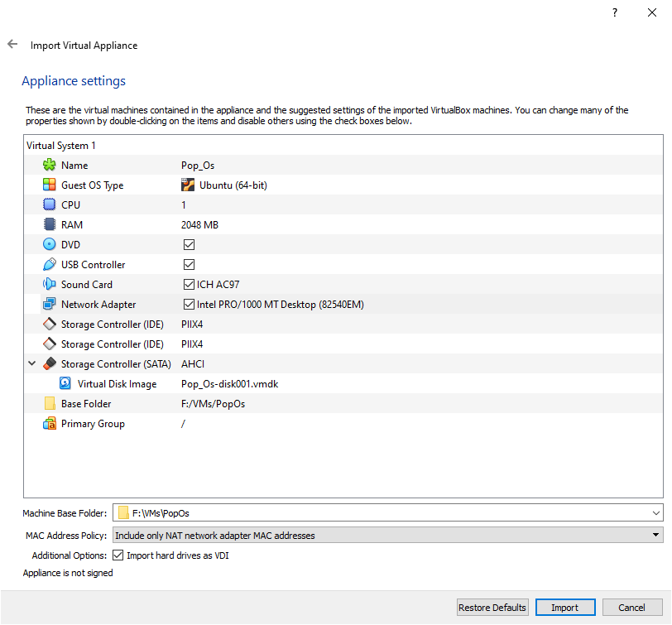The height and width of the screenshot is (625, 672).
Task: Select the CPU row label
Action: 70,205
